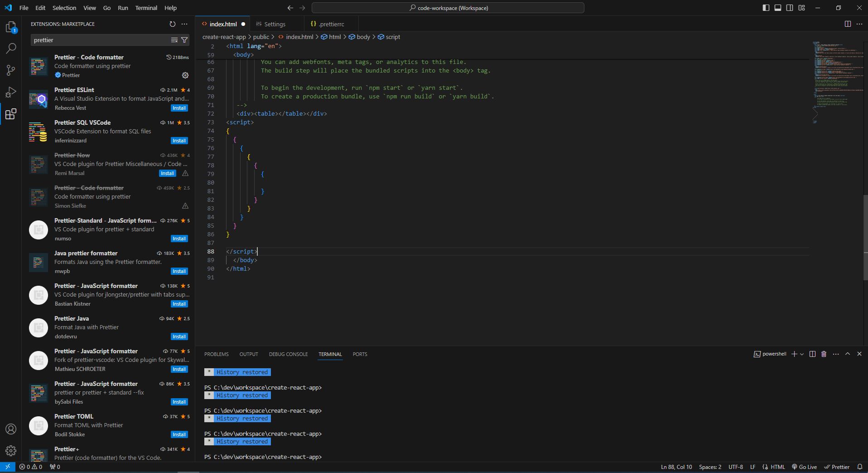Open the extensions filter menu

[184, 40]
